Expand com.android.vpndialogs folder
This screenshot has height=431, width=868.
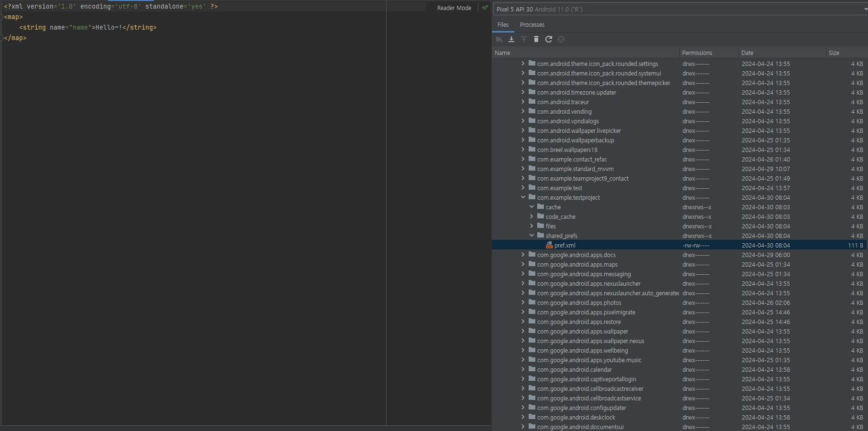click(x=523, y=121)
